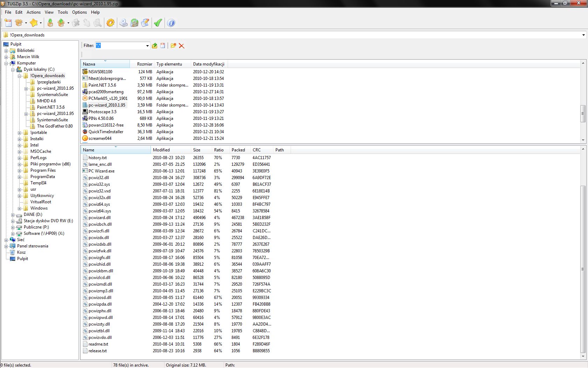The width and height of the screenshot is (588, 368).
Task: Click the notepad with pencil toolbar icon
Action: point(145,23)
